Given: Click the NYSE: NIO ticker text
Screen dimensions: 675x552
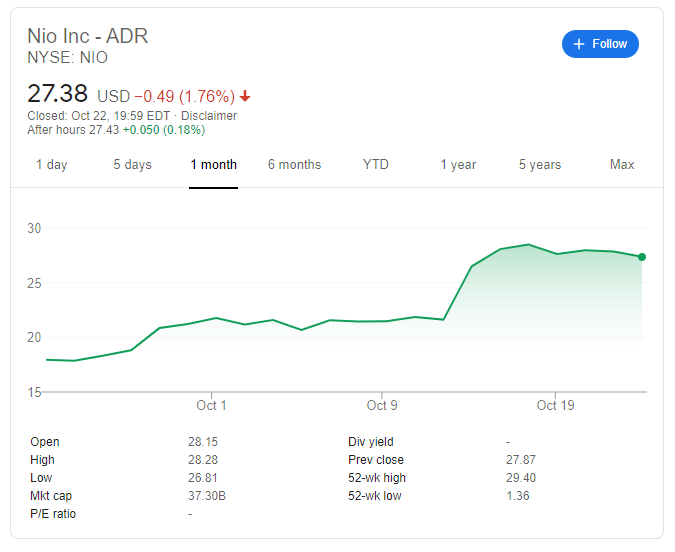Looking at the screenshot, I should [x=68, y=58].
